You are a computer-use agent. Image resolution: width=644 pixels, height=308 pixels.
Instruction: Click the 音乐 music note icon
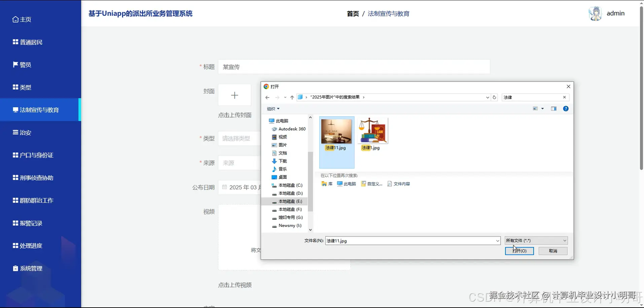[x=274, y=169]
